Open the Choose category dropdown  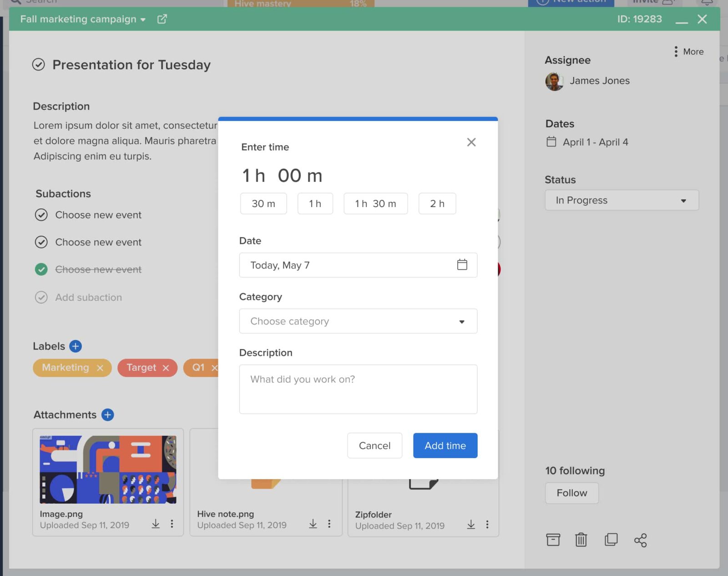pos(358,321)
